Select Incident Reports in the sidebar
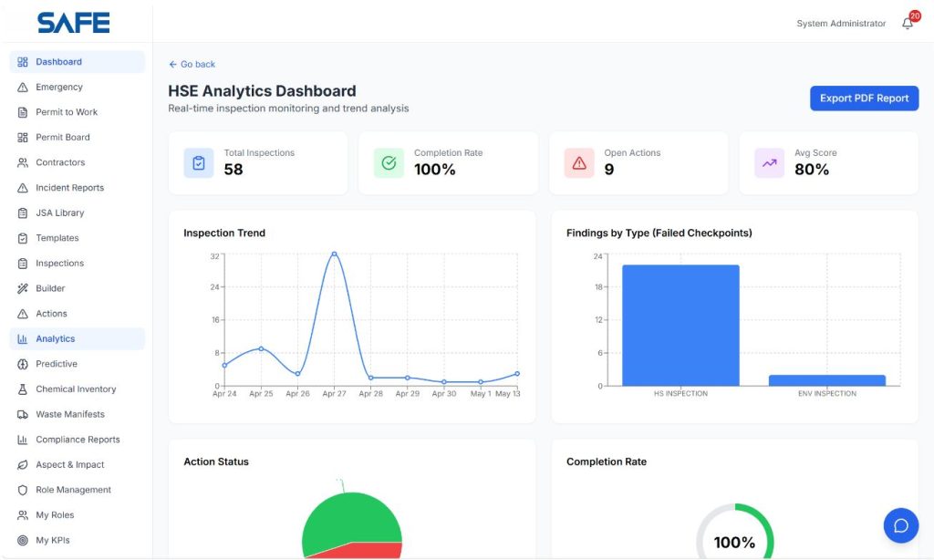Screen dimensions: 934x560 [x=78, y=188]
